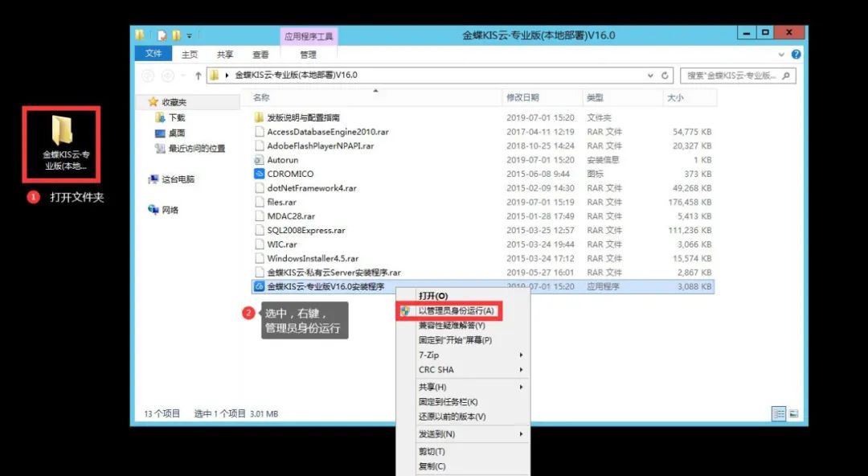This screenshot has width=868, height=476.
Task: Switch to details view in status bar
Action: pyautogui.click(x=779, y=414)
